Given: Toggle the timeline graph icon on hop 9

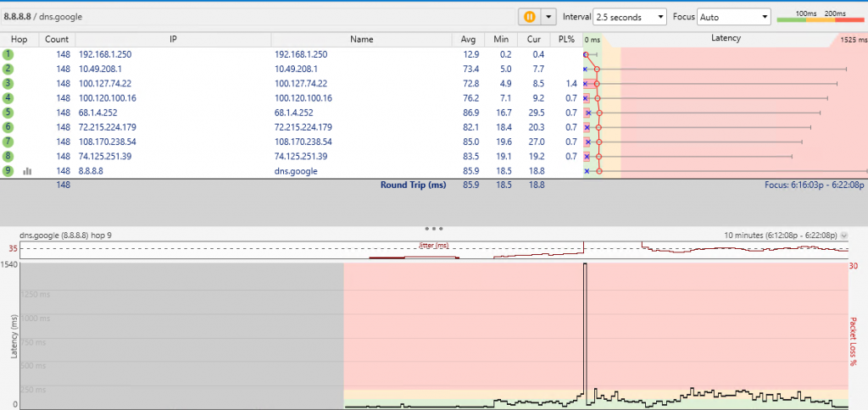Looking at the screenshot, I should pos(27,170).
